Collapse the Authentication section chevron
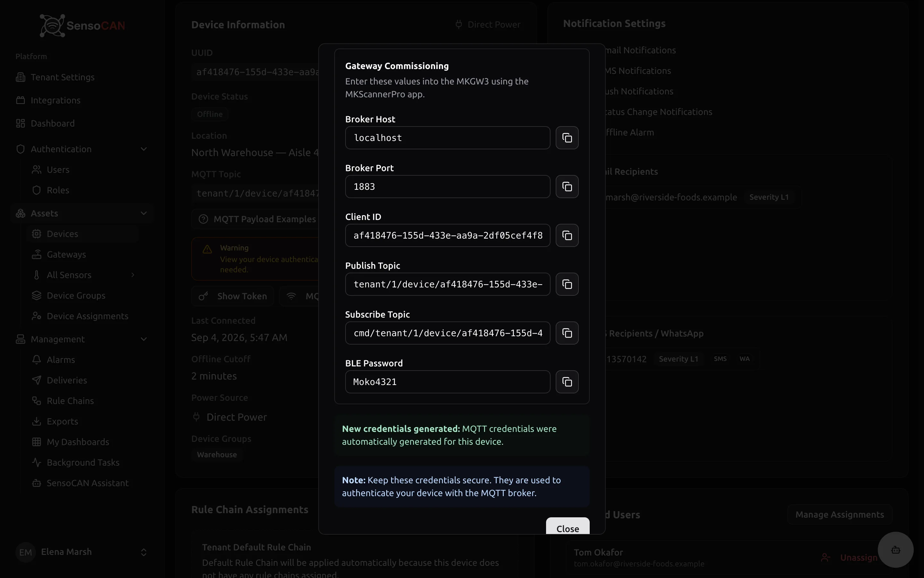 point(143,149)
